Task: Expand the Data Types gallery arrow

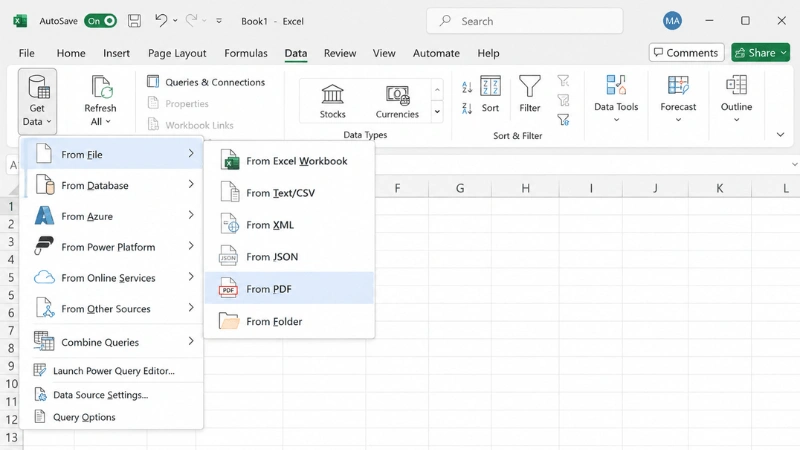Action: (437, 112)
